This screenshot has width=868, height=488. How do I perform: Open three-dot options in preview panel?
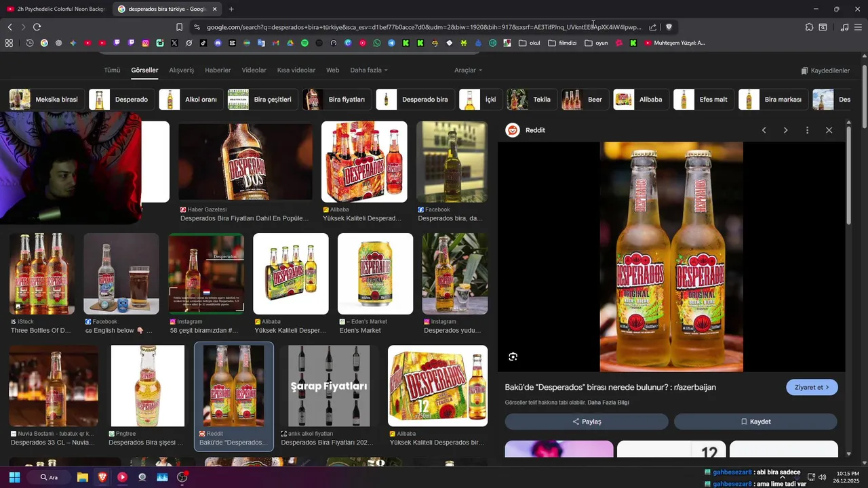click(807, 130)
